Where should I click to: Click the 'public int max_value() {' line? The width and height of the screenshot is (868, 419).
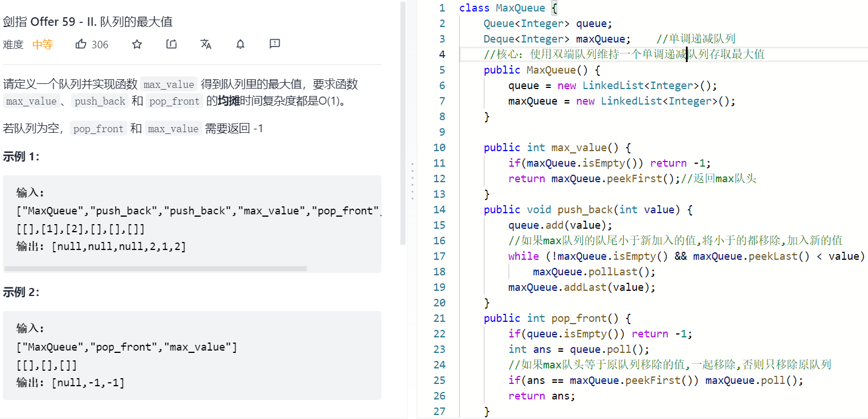point(557,148)
